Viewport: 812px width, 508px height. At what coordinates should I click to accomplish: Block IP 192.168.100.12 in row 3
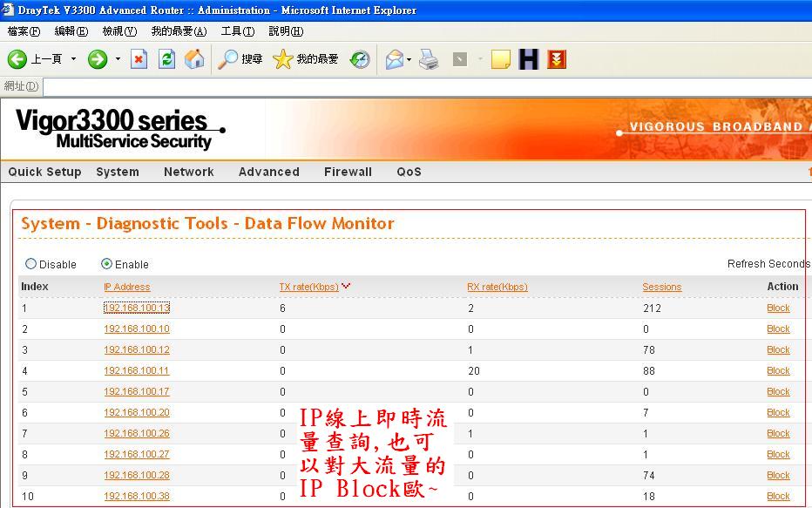[778, 349]
